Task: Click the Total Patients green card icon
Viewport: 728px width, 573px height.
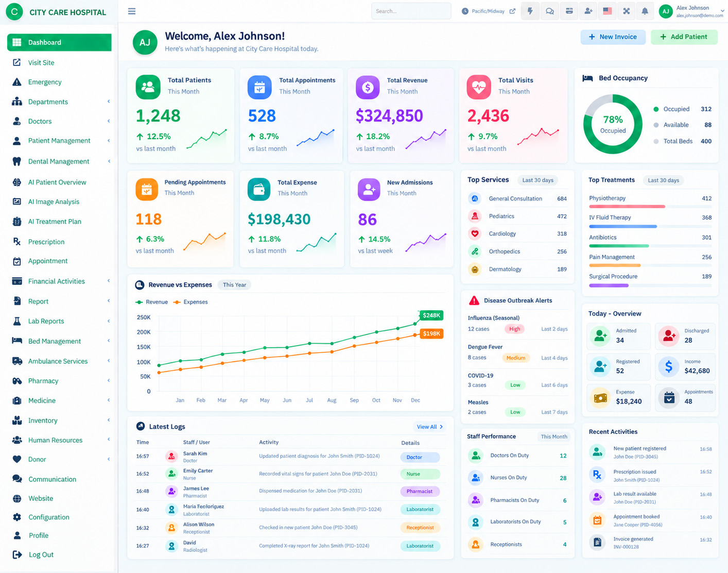Action: click(x=148, y=87)
